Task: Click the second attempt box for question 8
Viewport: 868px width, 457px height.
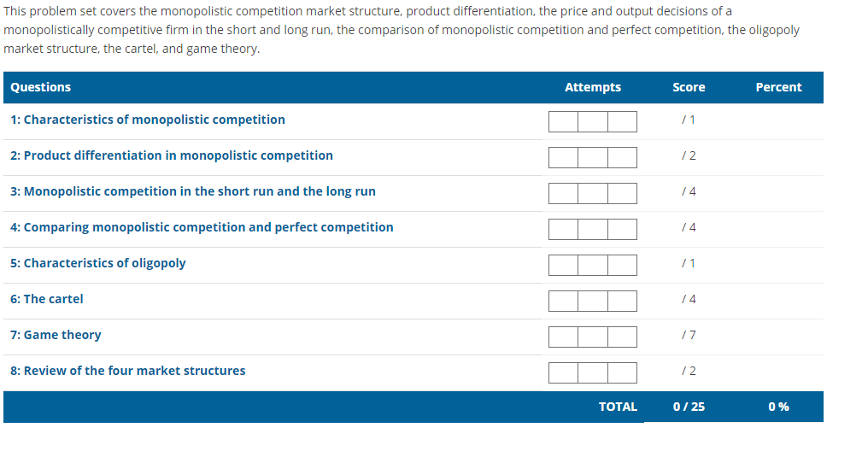Action: tap(593, 372)
